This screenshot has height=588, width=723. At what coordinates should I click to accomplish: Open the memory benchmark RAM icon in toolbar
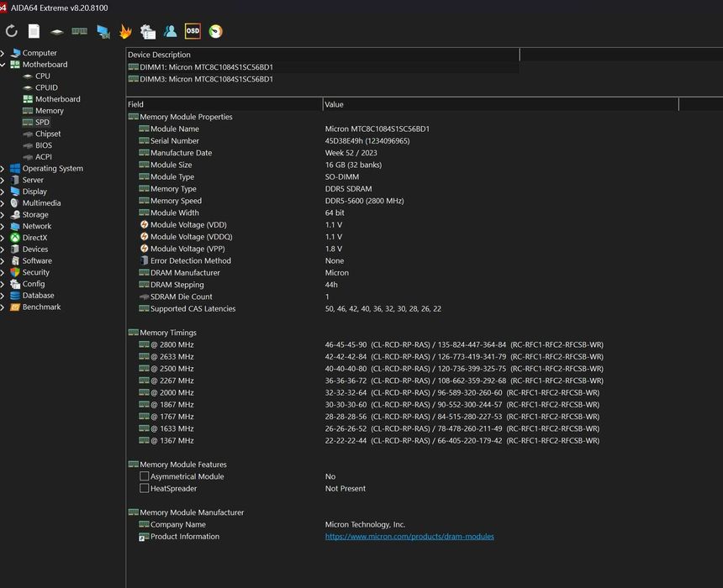click(x=79, y=31)
